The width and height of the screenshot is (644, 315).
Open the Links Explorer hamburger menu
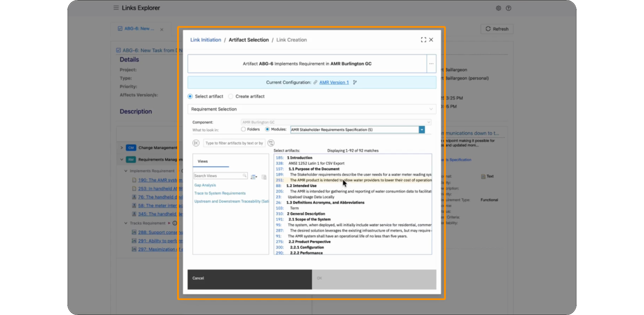point(116,8)
